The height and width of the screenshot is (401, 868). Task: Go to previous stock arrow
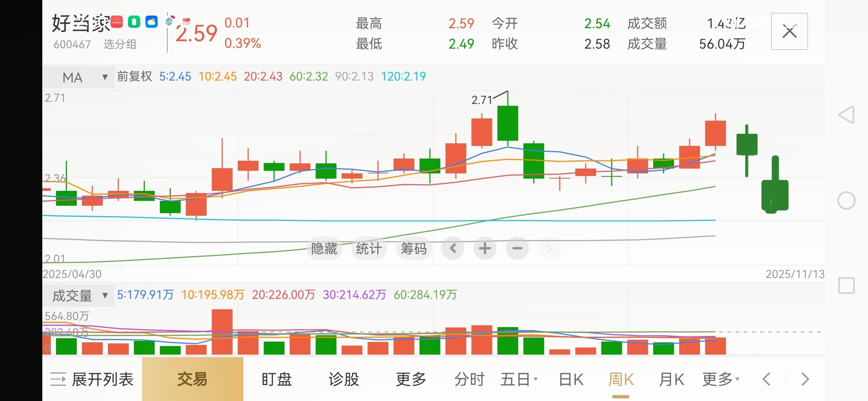[767, 379]
